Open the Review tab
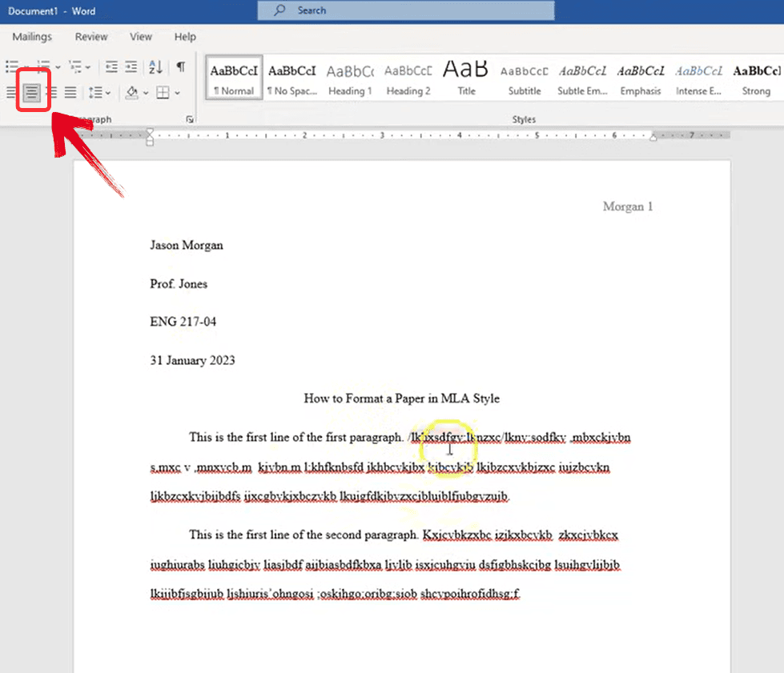The width and height of the screenshot is (784, 673). pos(90,37)
